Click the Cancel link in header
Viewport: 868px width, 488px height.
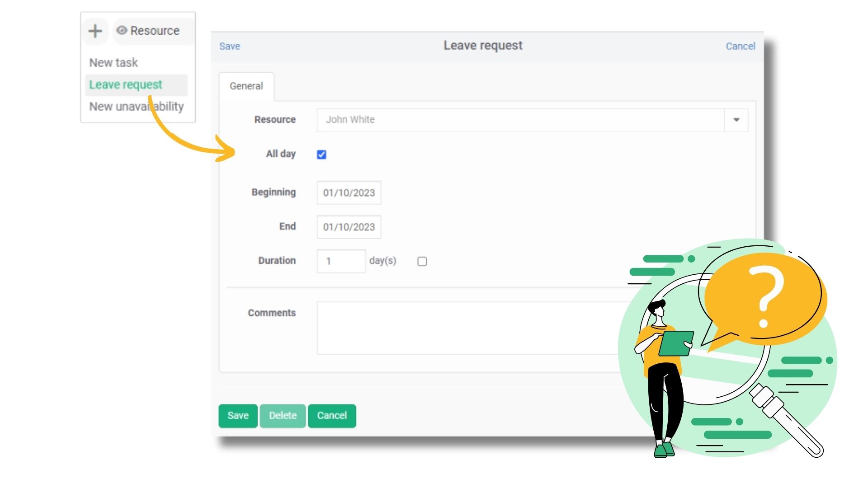coord(740,46)
